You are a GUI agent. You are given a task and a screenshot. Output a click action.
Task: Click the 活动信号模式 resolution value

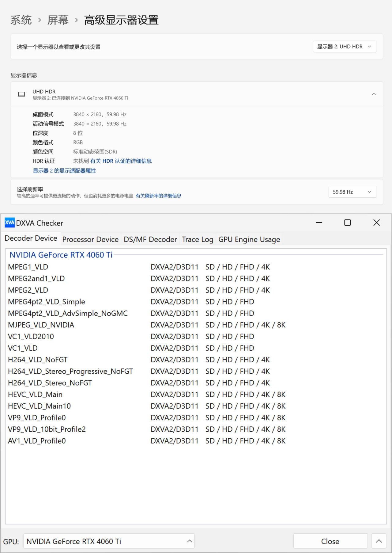point(100,124)
